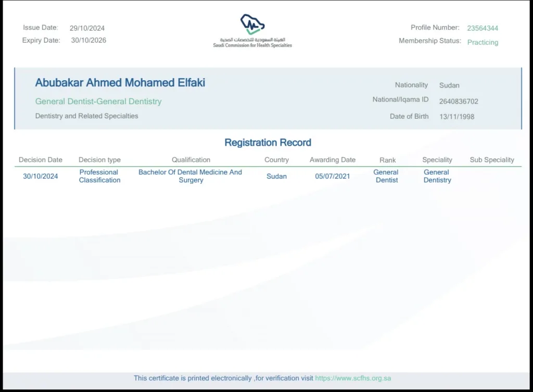Open the https://www.scfhs.org.sa verification link

click(x=353, y=378)
